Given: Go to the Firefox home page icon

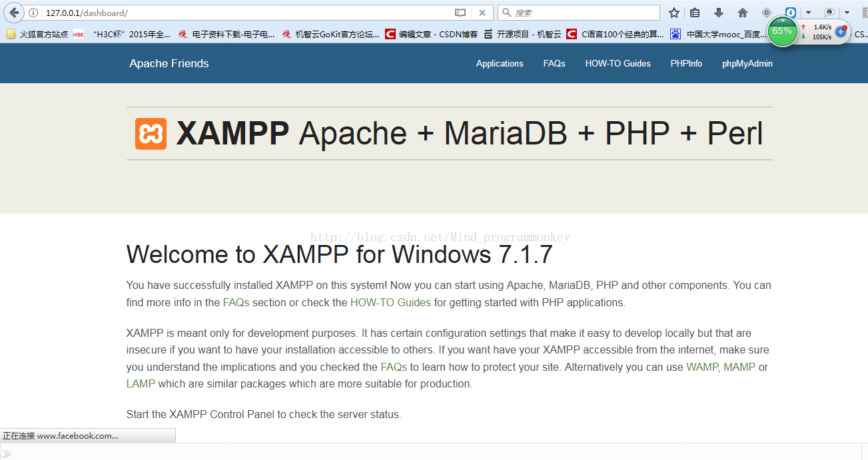Looking at the screenshot, I should click(743, 13).
